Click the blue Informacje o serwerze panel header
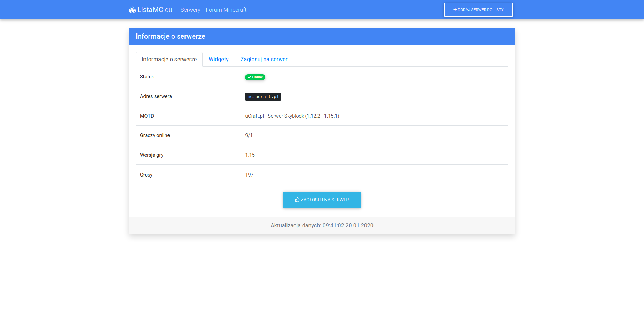The image size is (644, 328). tap(322, 37)
